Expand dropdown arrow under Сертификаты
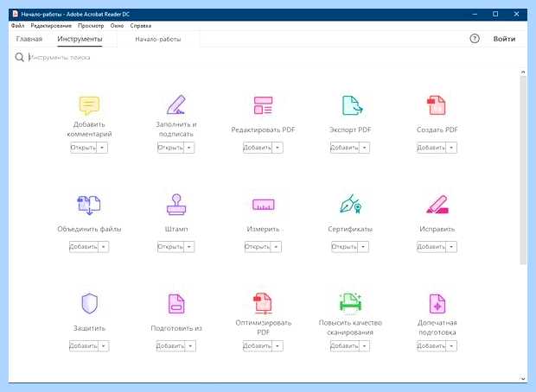Screen dimensions: 536x392 click(363, 247)
